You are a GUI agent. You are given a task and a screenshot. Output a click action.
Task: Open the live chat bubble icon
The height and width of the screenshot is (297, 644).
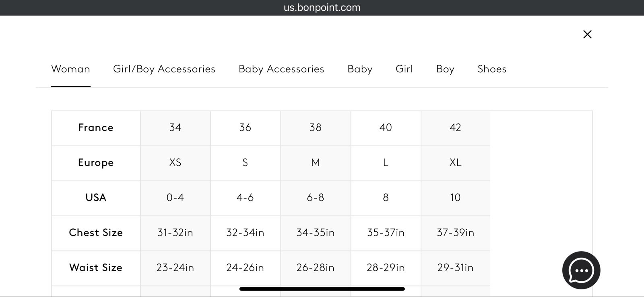[581, 270]
